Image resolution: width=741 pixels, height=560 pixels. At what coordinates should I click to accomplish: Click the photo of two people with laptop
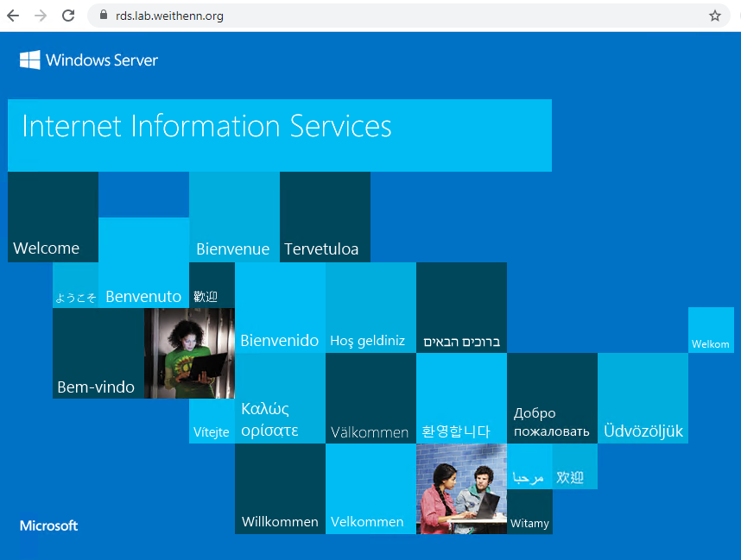point(462,488)
